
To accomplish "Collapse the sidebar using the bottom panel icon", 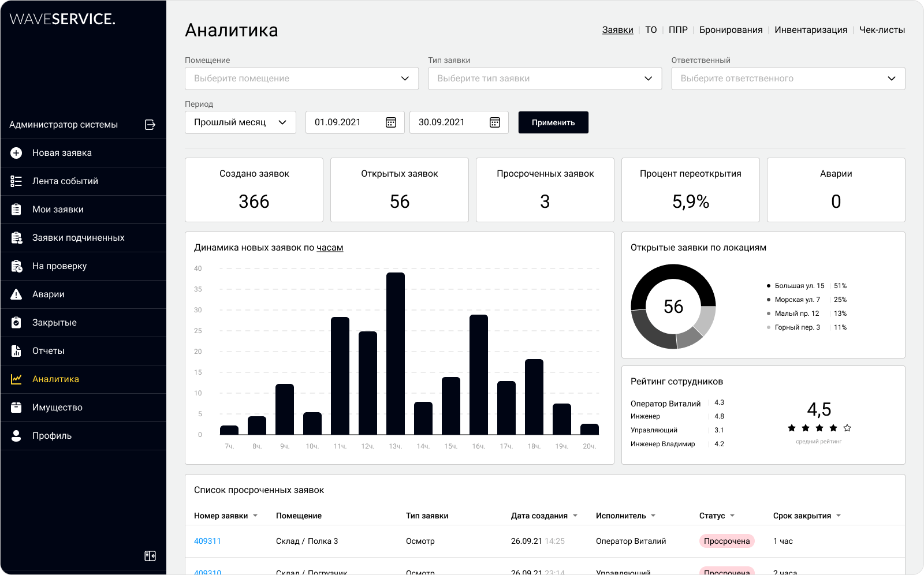I will tap(150, 556).
